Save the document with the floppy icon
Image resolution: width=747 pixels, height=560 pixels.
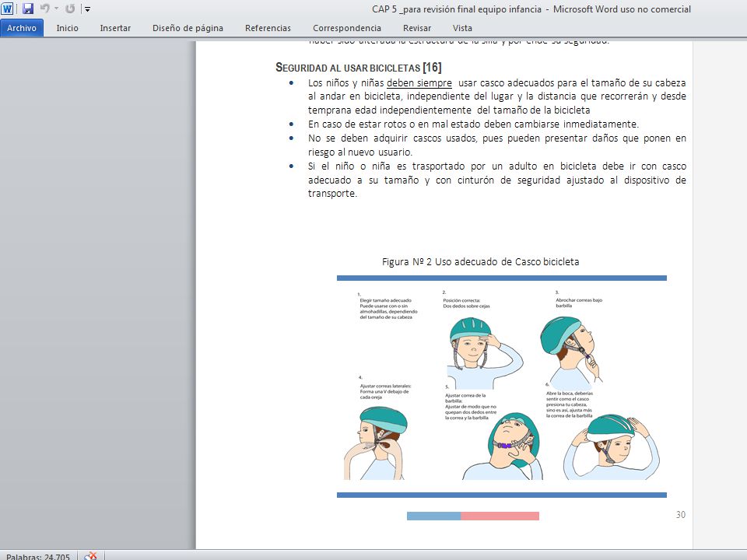coord(28,9)
